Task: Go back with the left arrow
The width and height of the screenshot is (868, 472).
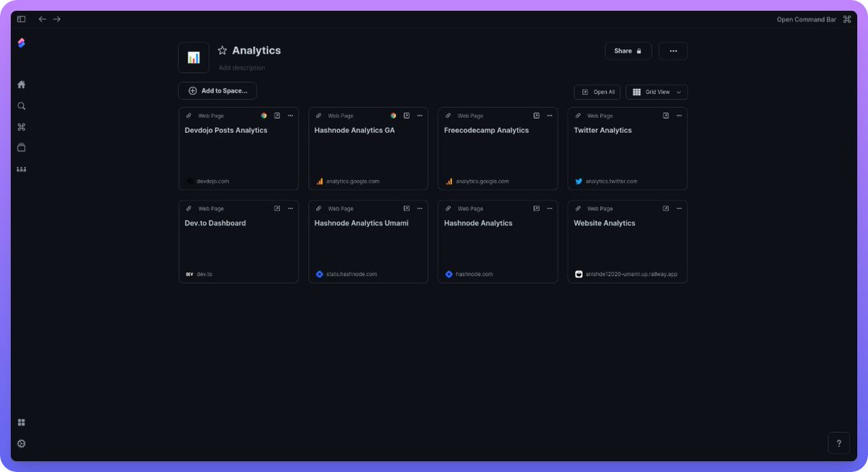Action: (42, 20)
